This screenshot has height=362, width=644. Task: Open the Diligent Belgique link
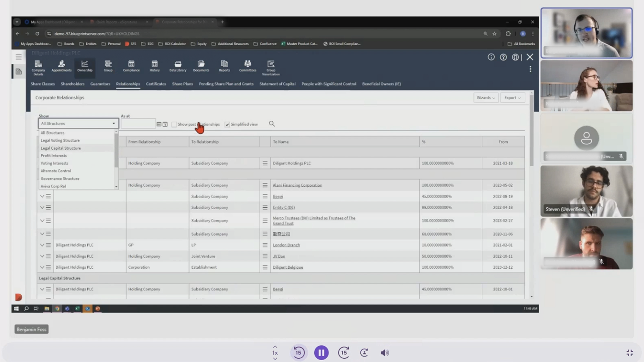point(288,267)
